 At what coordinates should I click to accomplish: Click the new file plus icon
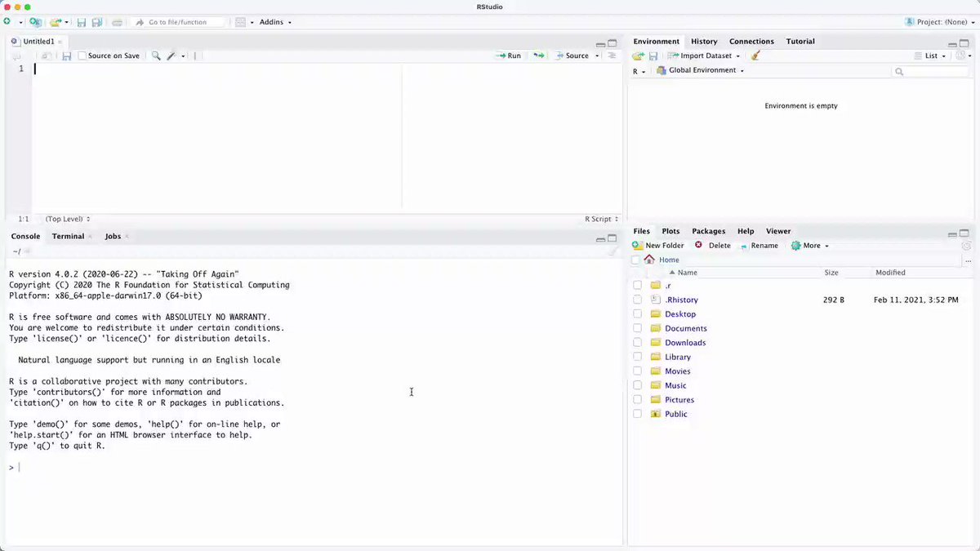(7, 22)
